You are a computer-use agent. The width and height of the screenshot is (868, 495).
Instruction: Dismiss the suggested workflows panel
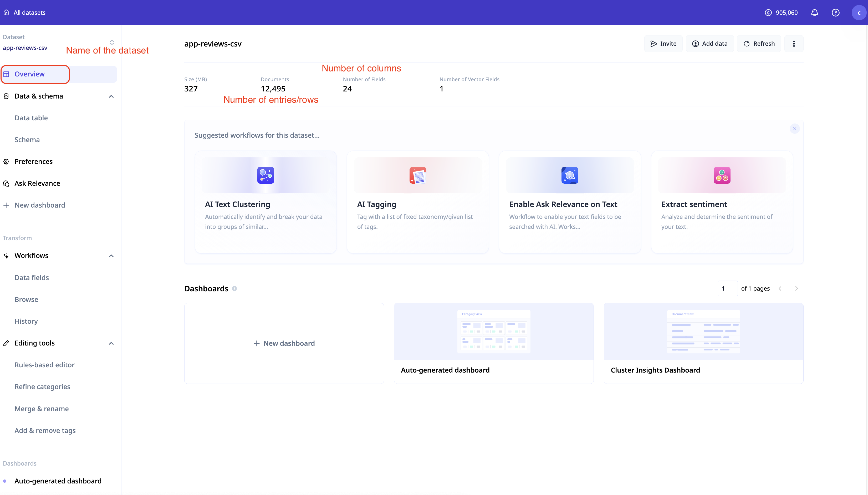795,128
